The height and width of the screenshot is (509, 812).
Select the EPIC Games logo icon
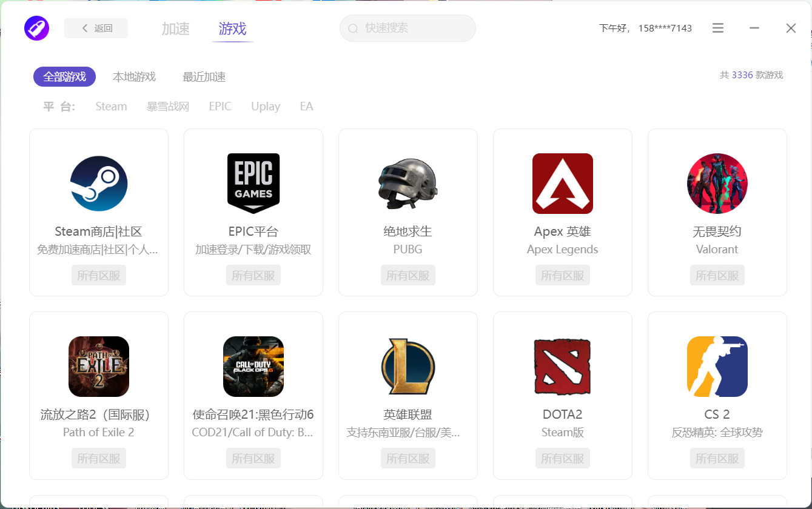(253, 184)
